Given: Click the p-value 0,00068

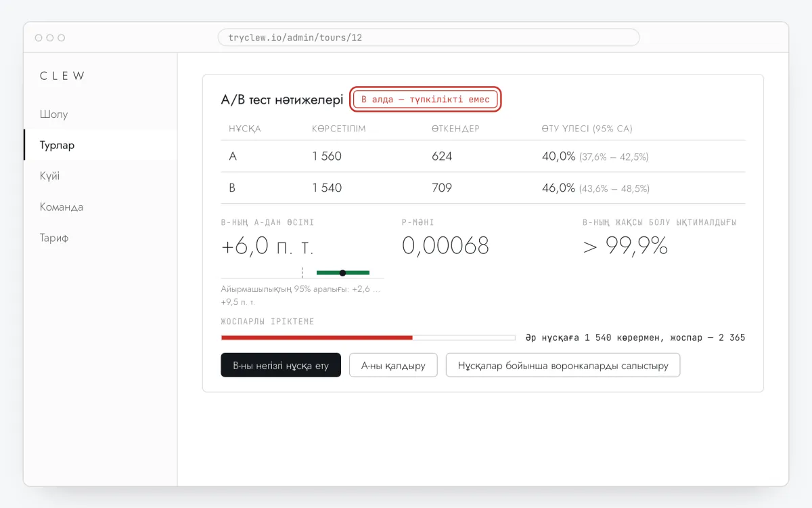Looking at the screenshot, I should click(x=445, y=246).
